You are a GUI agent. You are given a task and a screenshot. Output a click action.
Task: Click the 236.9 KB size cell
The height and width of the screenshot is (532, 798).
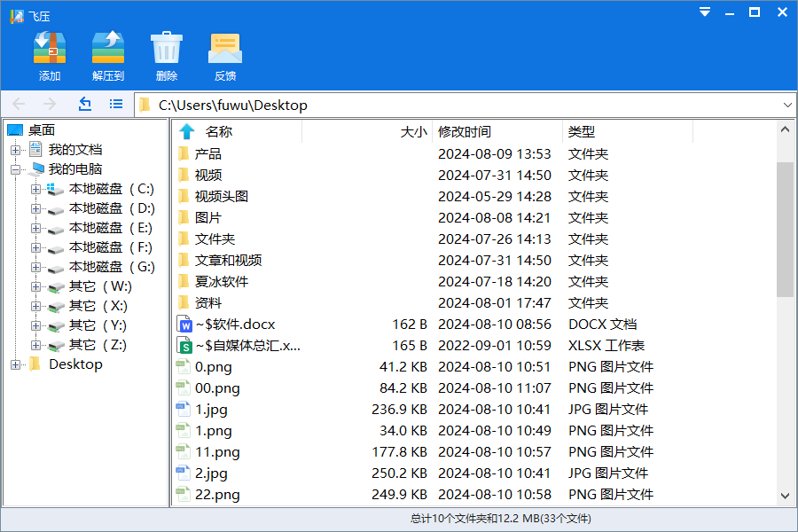pyautogui.click(x=399, y=410)
